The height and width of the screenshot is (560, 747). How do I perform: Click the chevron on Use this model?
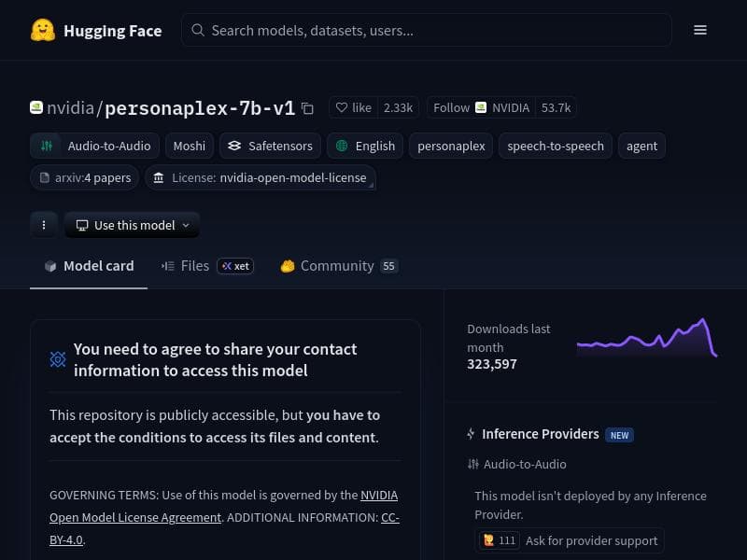[186, 225]
